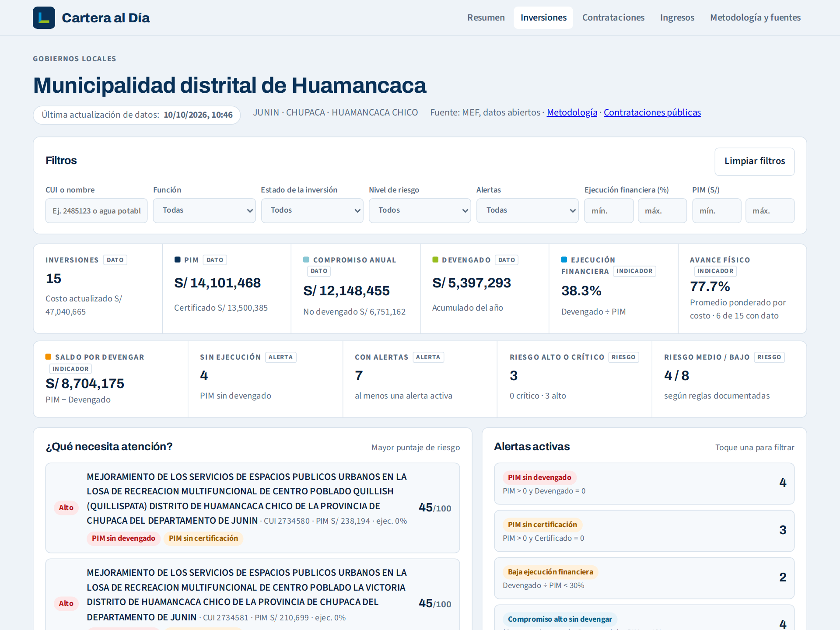Filter by PIM sin certificación active alert
The image size is (840, 630).
click(644, 531)
